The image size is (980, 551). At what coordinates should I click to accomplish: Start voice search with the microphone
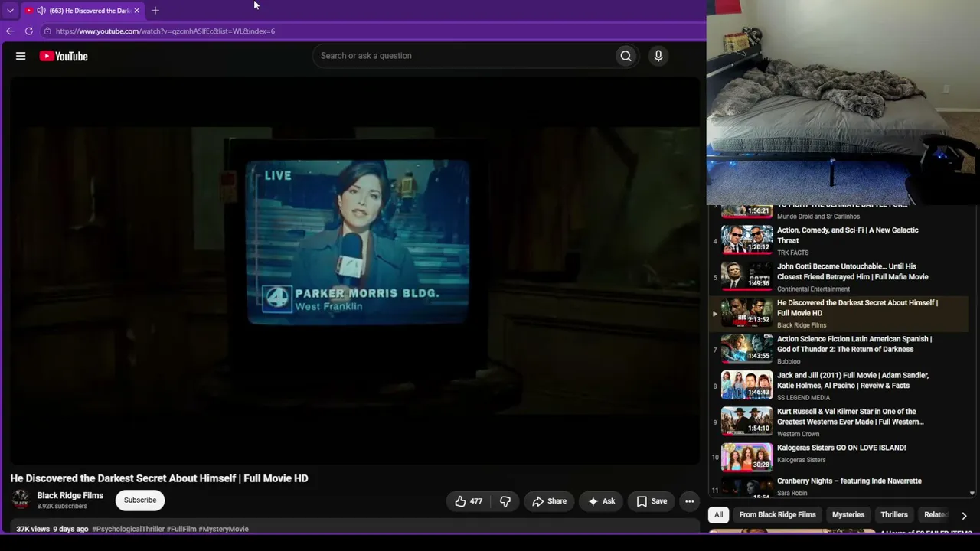click(x=658, y=56)
